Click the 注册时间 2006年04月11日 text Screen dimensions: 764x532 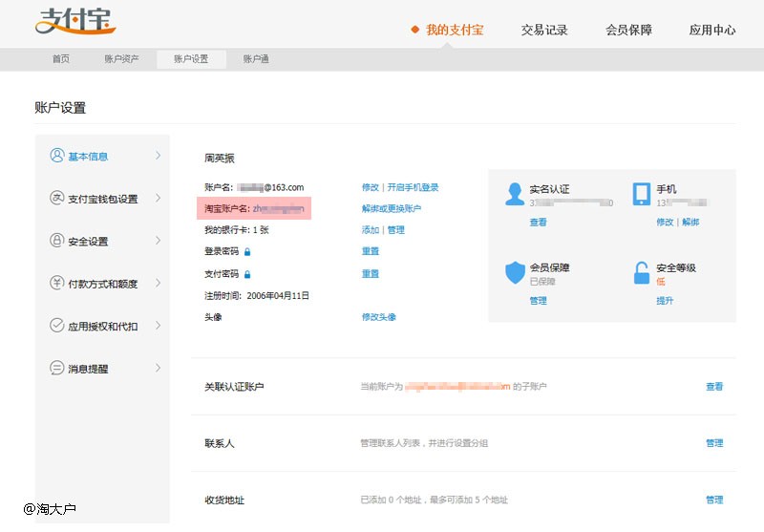point(257,296)
